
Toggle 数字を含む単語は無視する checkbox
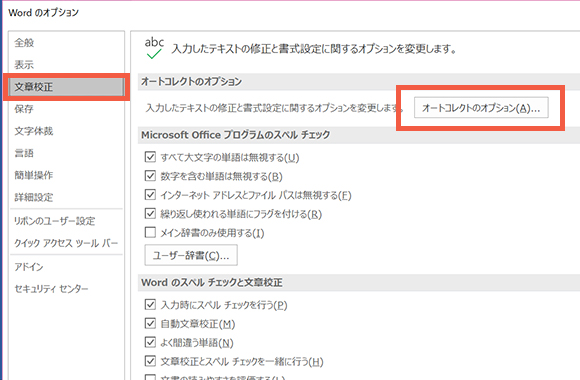(150, 176)
